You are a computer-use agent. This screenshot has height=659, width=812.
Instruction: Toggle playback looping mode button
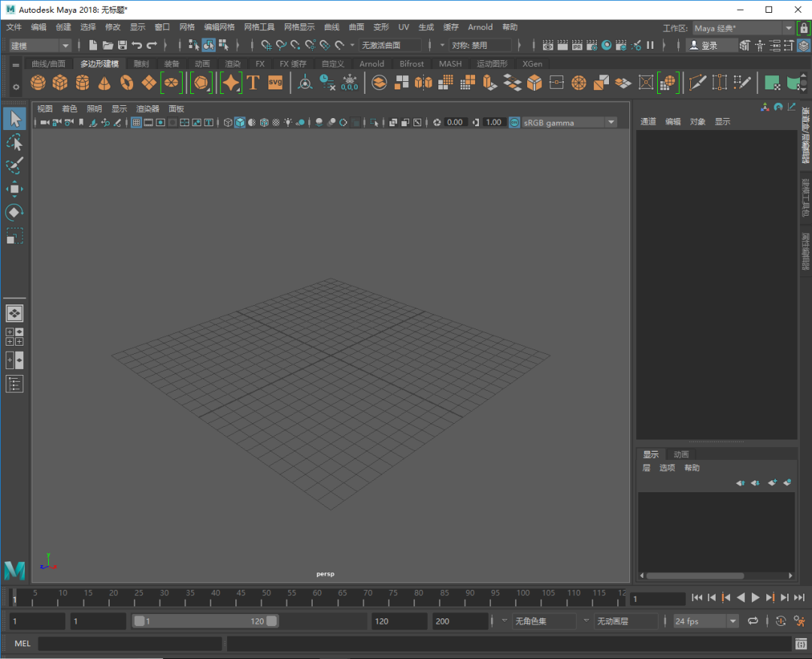[753, 621]
